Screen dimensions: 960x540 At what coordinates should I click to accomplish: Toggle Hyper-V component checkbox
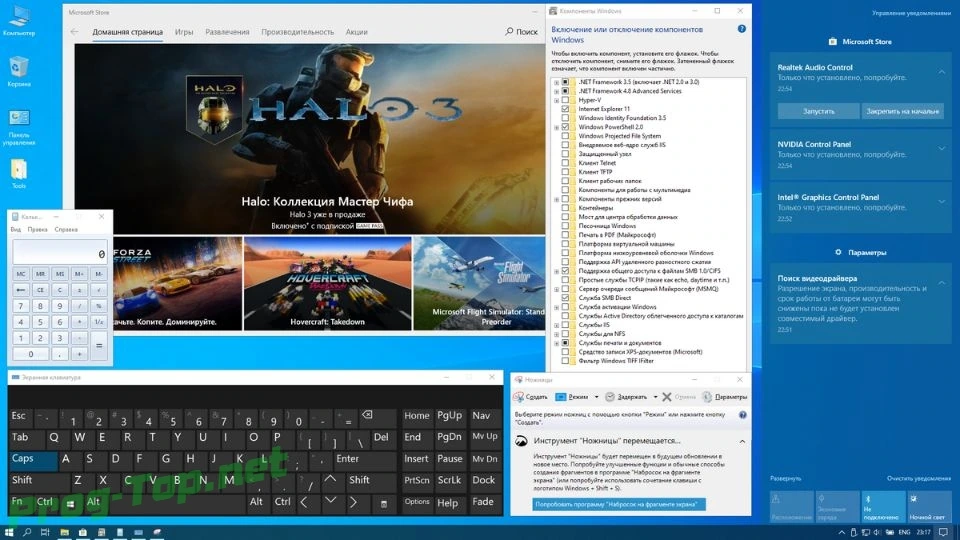565,100
